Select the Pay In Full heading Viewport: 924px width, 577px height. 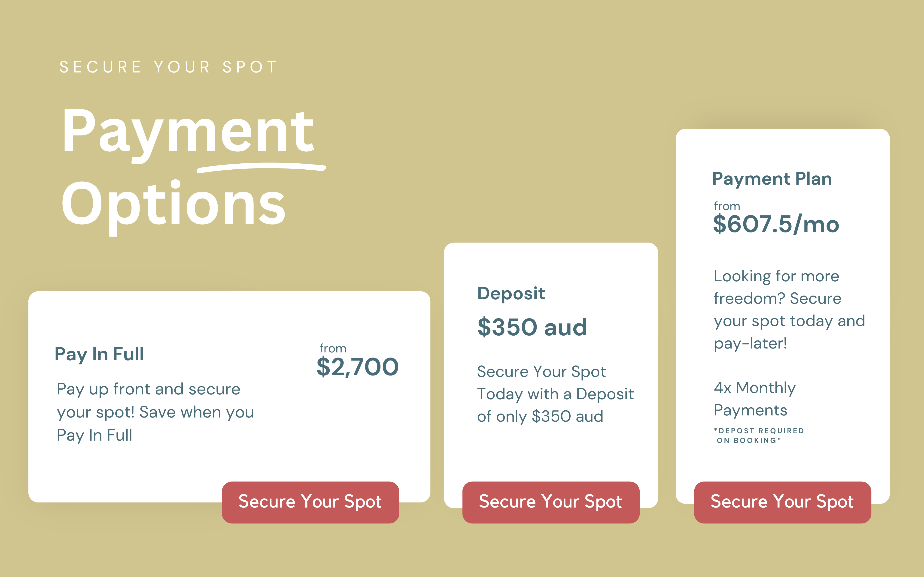point(99,354)
